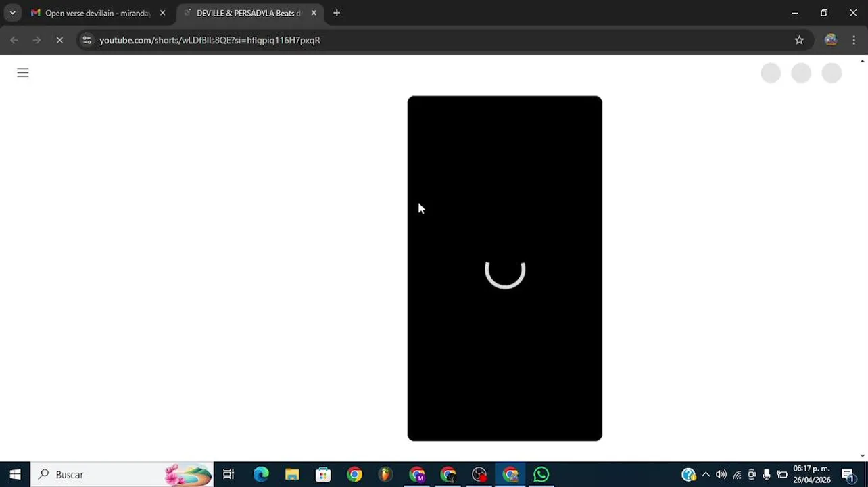Screen dimensions: 868x487
Task: Stop loading the page
Action: 59,41
